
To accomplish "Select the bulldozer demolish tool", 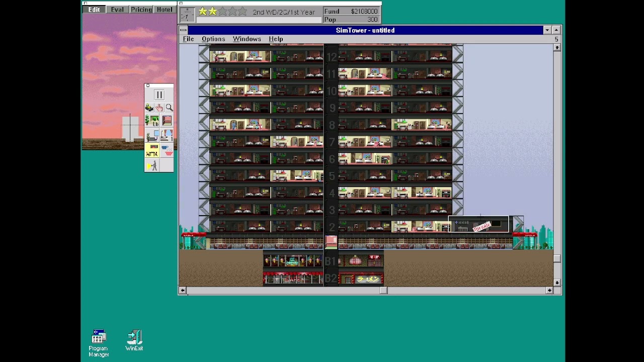I will pos(149,108).
